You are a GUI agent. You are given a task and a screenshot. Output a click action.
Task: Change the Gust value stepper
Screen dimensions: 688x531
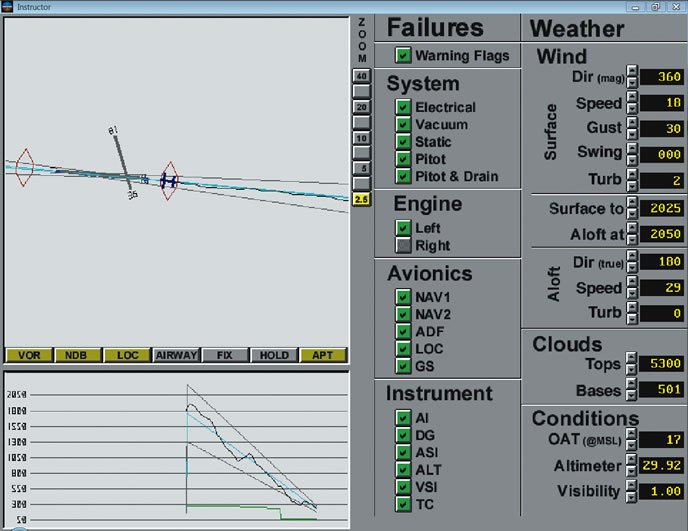coord(631,128)
